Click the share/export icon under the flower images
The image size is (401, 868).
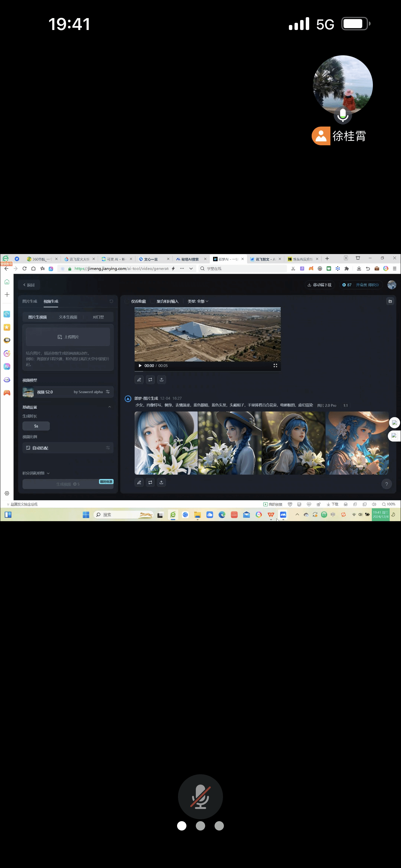coord(161,482)
